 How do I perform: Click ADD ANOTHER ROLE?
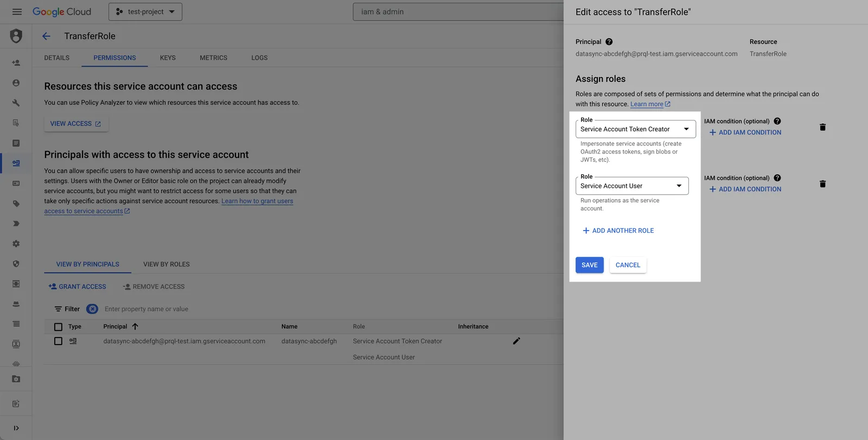(x=618, y=231)
